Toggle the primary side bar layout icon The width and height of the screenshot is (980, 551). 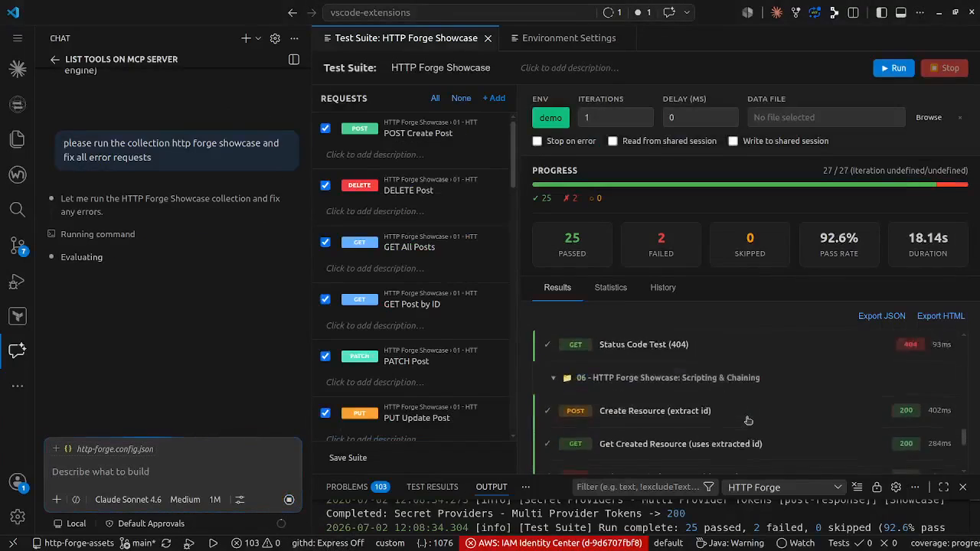tap(882, 12)
